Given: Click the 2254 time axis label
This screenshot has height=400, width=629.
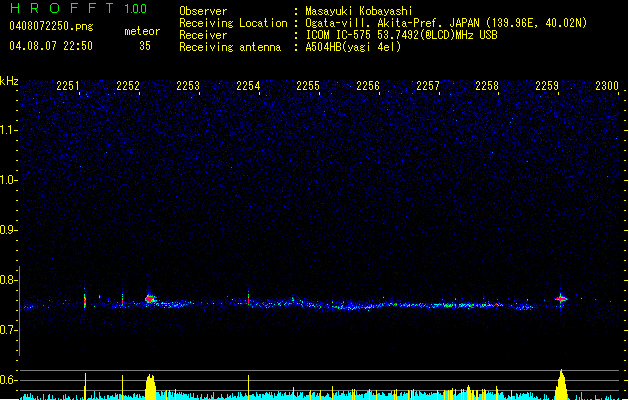Looking at the screenshot, I should click(x=248, y=86).
